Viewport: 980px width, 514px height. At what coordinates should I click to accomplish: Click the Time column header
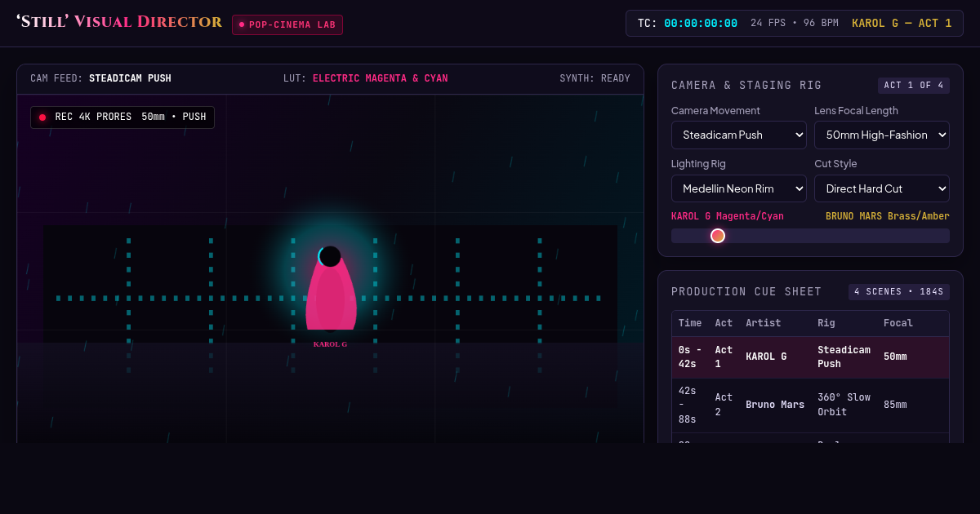tap(690, 323)
